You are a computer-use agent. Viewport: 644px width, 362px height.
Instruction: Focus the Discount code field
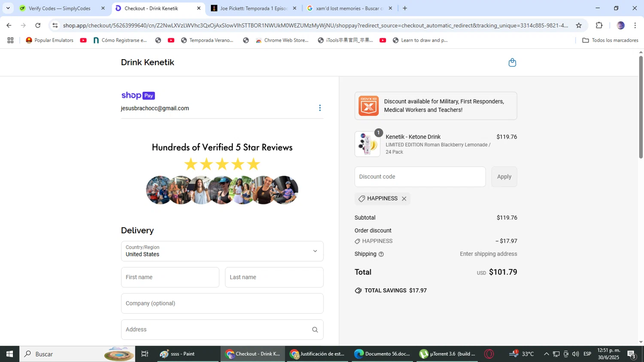420,177
